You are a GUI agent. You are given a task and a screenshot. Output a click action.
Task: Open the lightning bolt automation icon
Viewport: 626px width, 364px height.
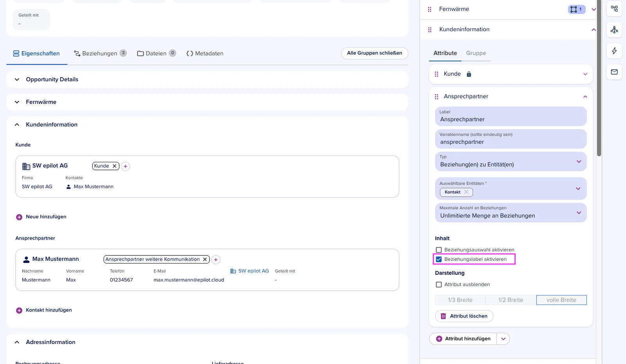(614, 51)
